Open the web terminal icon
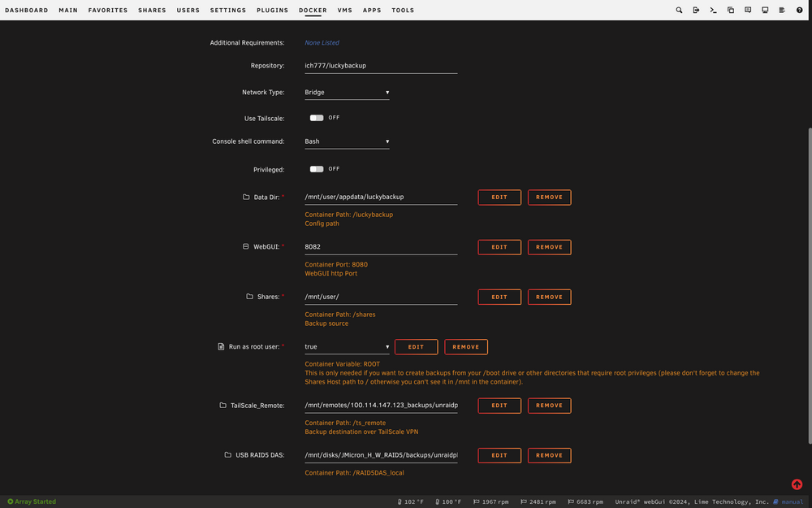812x508 pixels. (x=713, y=10)
